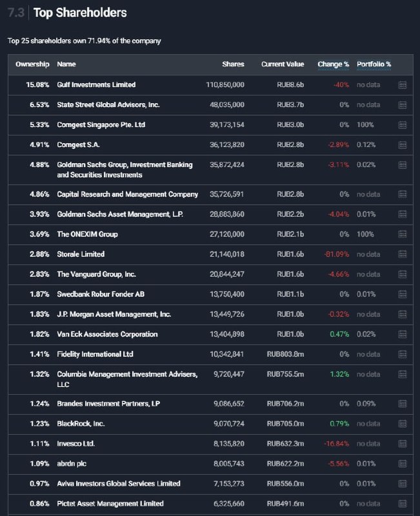Click the 1.32% change value for Columbia Management
Viewport: 420px width, 516px height.
click(x=339, y=374)
